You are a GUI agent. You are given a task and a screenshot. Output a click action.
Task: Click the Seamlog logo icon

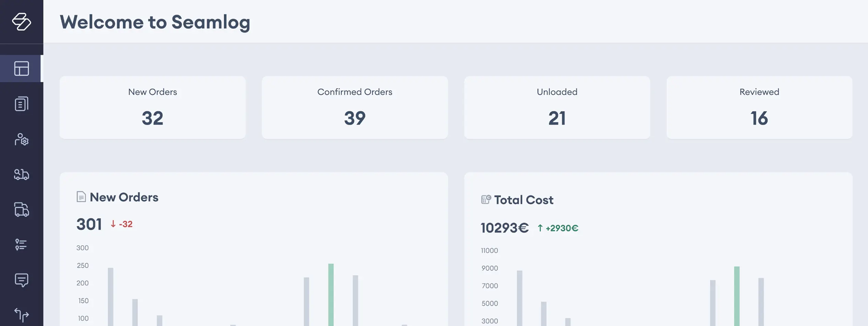click(x=21, y=22)
